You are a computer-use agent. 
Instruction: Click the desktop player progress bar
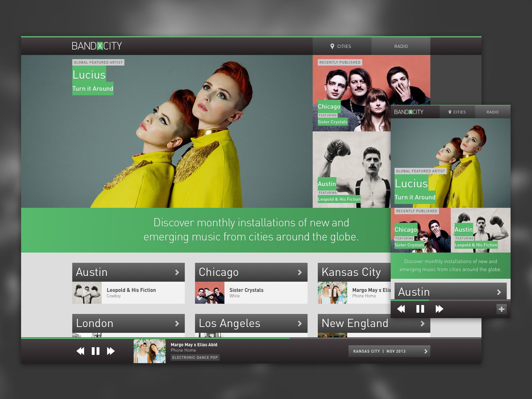(x=251, y=338)
